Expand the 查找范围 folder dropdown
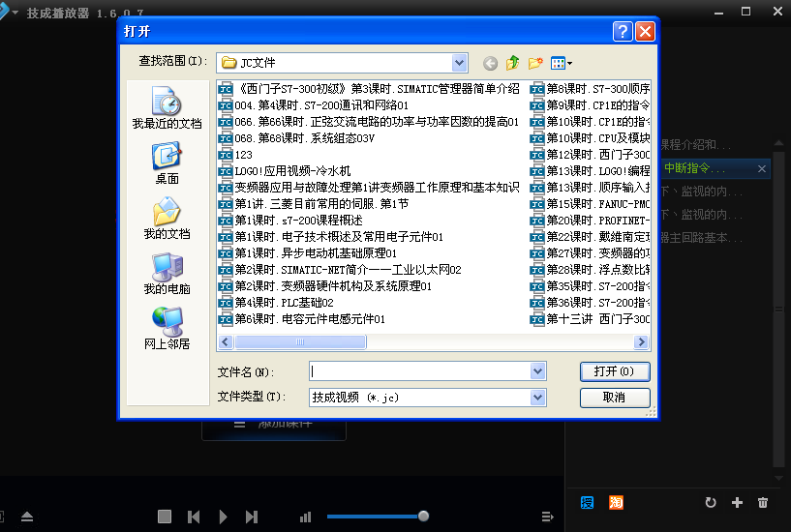791x532 pixels. click(x=459, y=62)
